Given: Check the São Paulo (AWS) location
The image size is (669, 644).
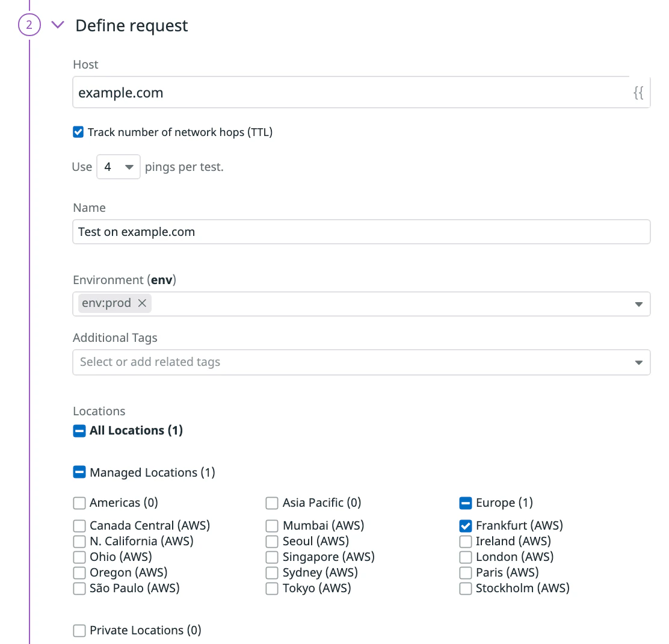Looking at the screenshot, I should click(79, 589).
